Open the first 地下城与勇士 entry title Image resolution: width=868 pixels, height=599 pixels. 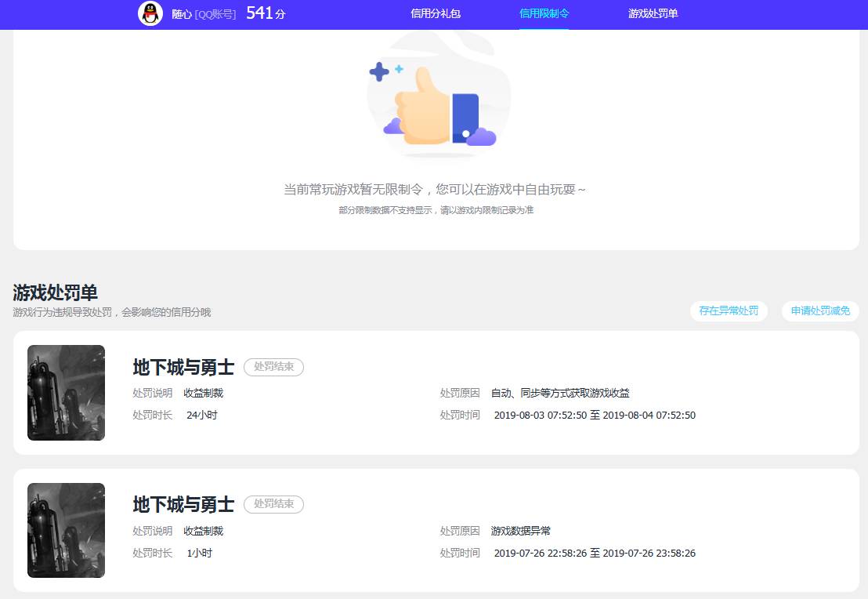[183, 367]
